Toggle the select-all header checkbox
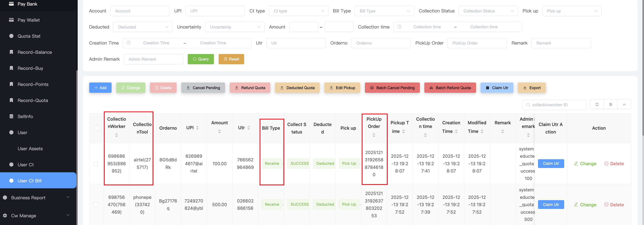 [96, 128]
